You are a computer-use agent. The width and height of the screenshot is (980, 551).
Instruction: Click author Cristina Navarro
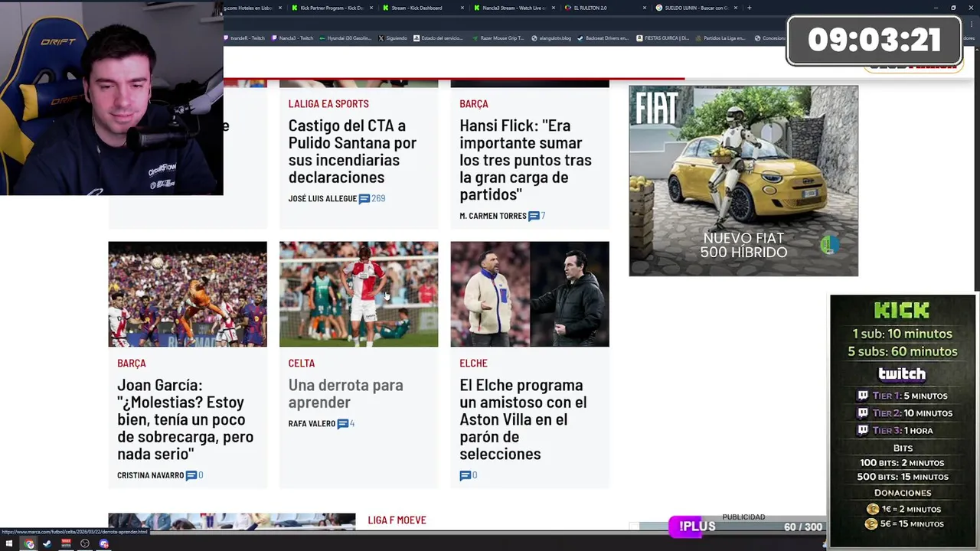pyautogui.click(x=150, y=476)
